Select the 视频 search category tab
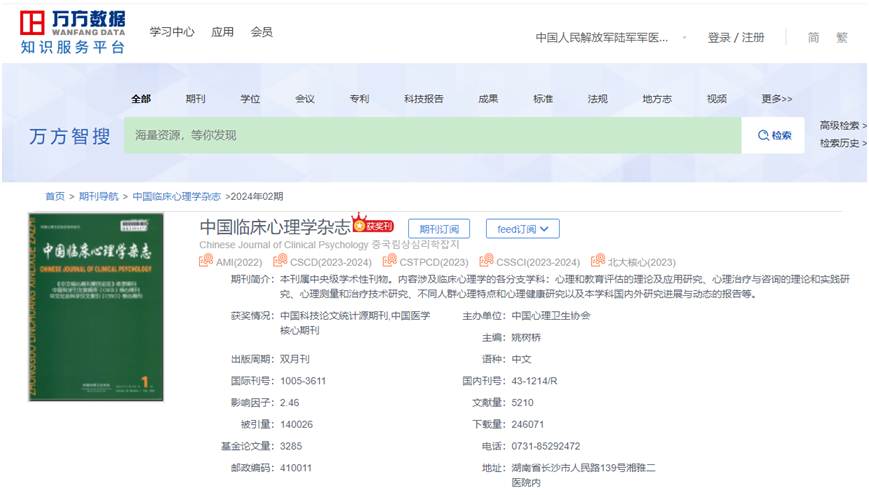Image resolution: width=869 pixels, height=495 pixels. tap(717, 99)
